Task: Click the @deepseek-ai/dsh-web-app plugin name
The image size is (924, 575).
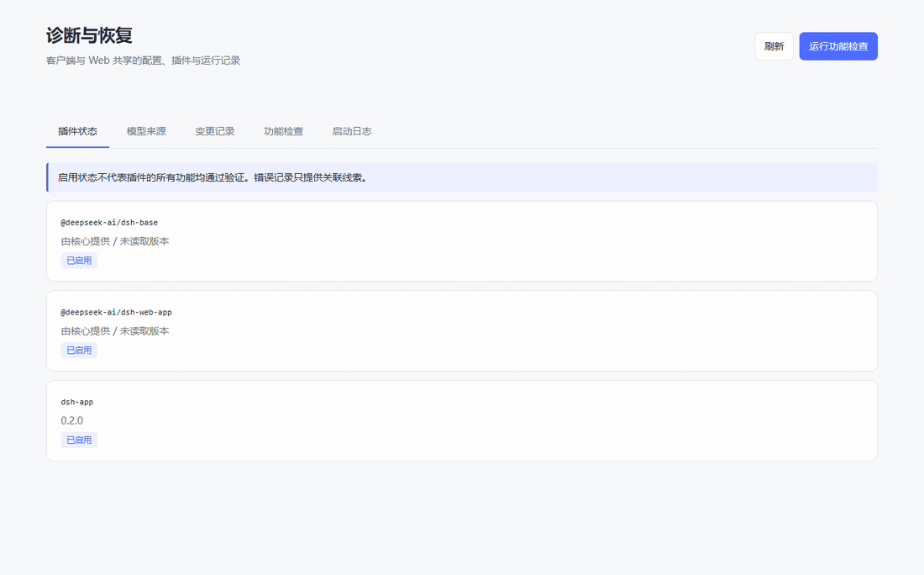Action: pos(116,312)
